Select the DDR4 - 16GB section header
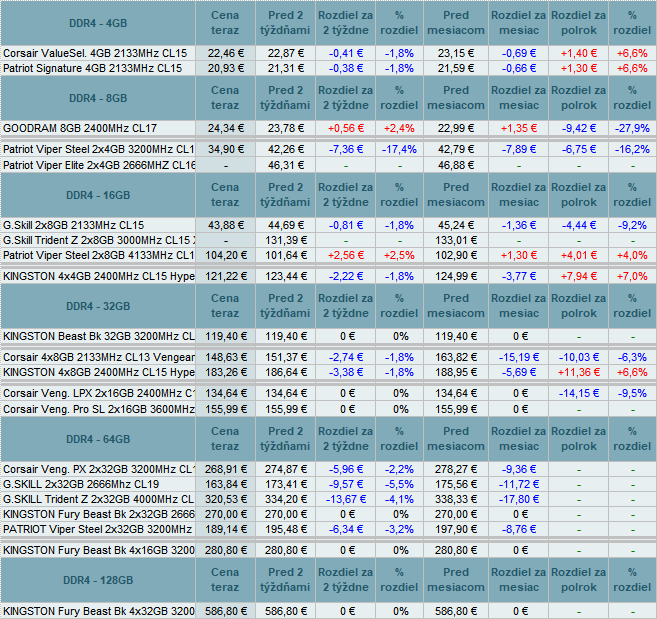Screen dimensions: 657x619 tap(98, 195)
